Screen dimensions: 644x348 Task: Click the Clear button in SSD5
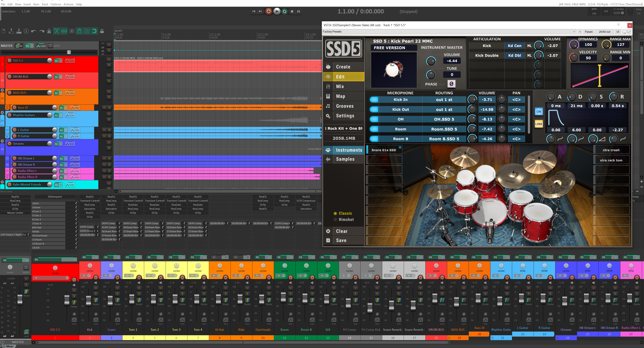tap(341, 231)
